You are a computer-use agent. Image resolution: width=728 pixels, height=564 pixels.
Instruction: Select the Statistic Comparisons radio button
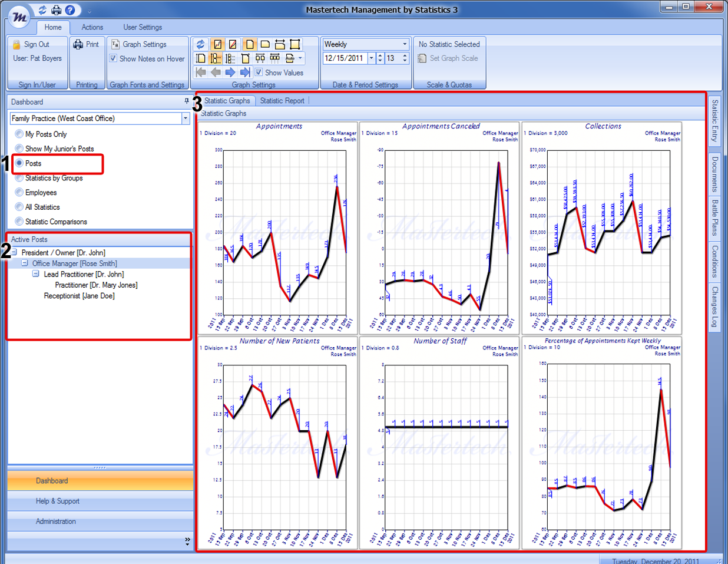tap(19, 222)
